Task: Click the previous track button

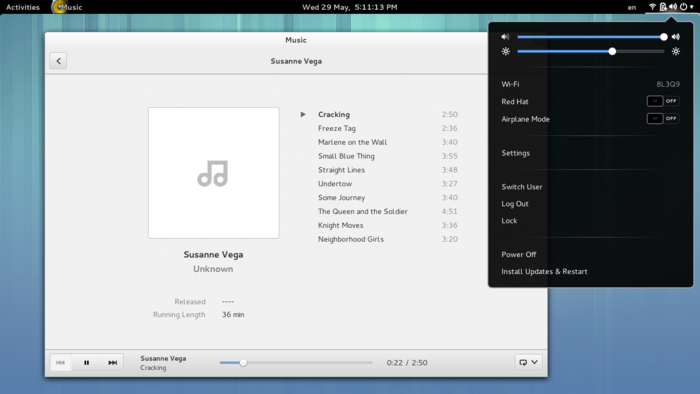Action: coord(60,363)
